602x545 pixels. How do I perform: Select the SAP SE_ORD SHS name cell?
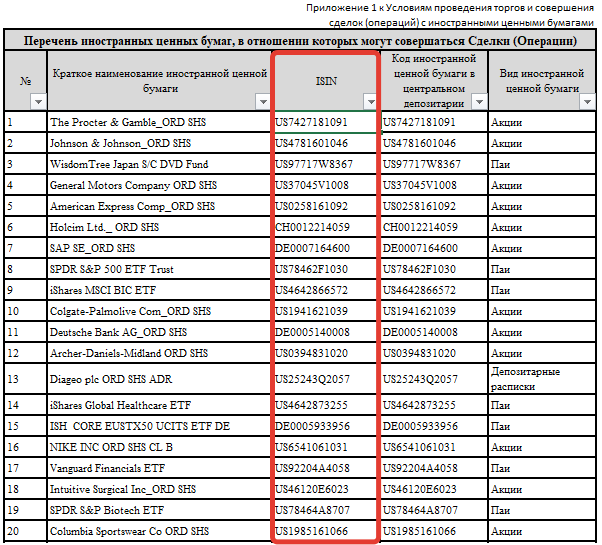point(158,248)
